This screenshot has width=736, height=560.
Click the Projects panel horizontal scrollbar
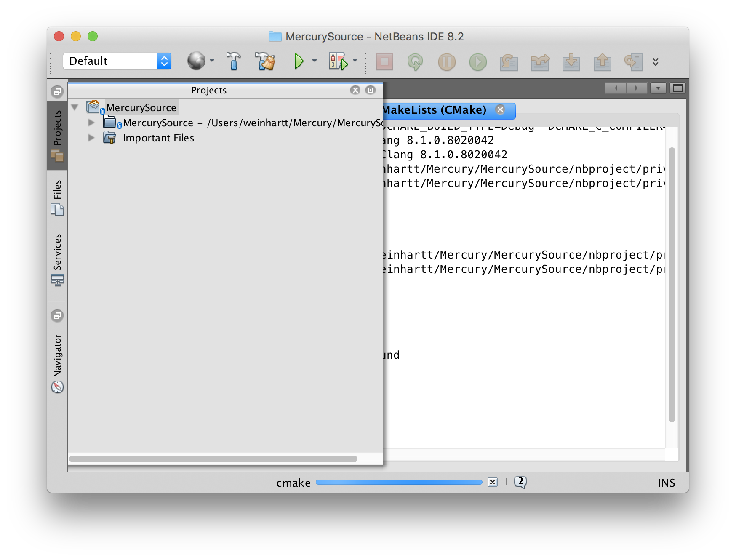[213, 459]
